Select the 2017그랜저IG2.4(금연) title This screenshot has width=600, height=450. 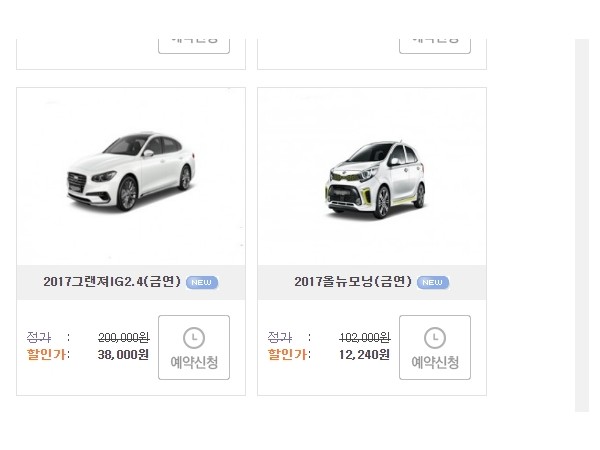tap(111, 282)
